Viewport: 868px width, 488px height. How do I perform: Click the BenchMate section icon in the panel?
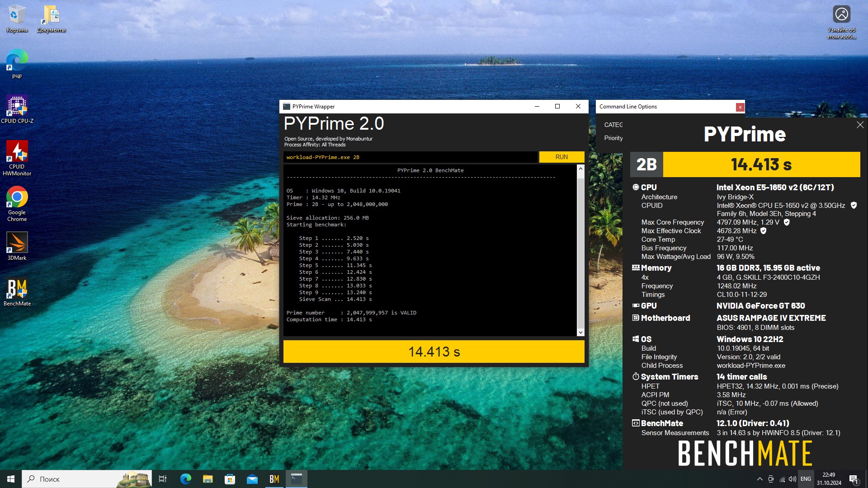[636, 423]
